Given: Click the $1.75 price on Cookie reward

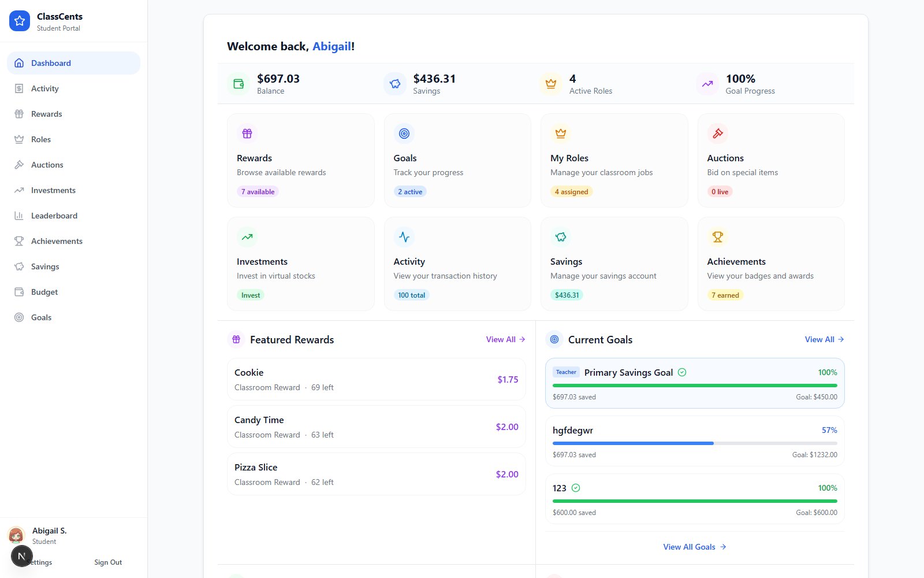Looking at the screenshot, I should tap(508, 380).
